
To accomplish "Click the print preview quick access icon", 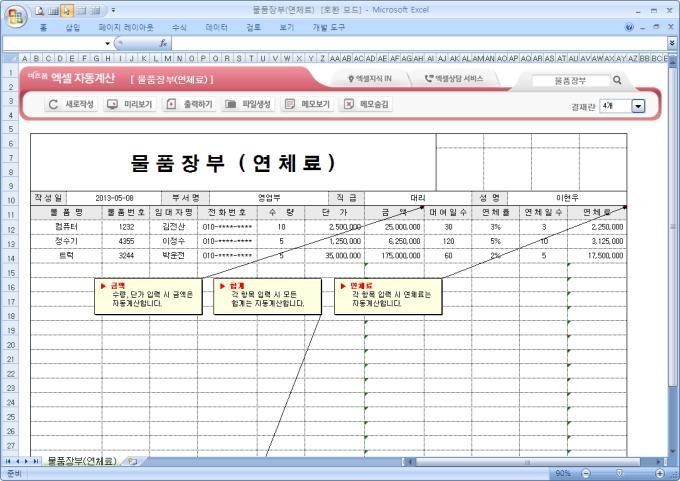I will point(39,11).
